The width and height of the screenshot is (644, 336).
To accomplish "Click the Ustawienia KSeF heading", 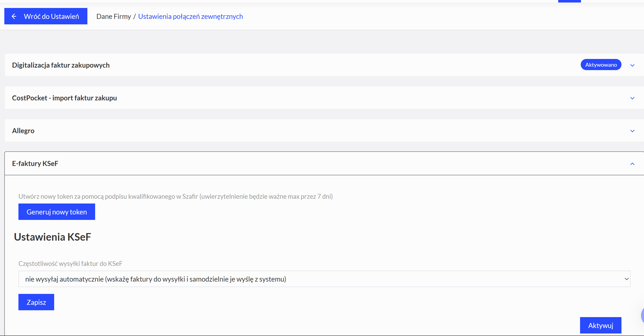I will coord(53,237).
